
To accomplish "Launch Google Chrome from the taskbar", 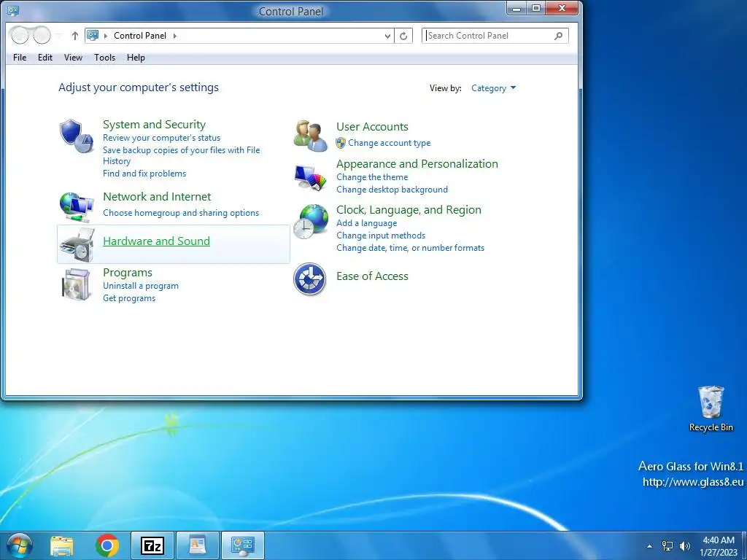I will (107, 545).
